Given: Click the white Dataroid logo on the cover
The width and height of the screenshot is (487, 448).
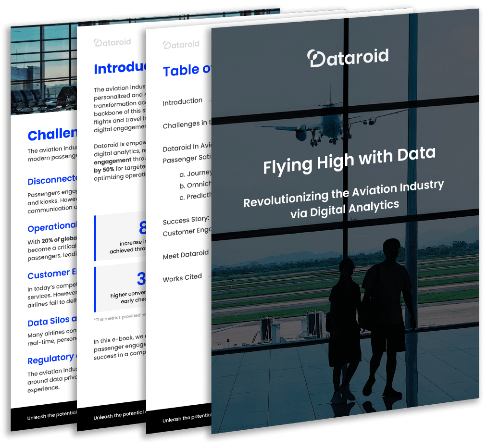Looking at the screenshot, I should coord(348,58).
